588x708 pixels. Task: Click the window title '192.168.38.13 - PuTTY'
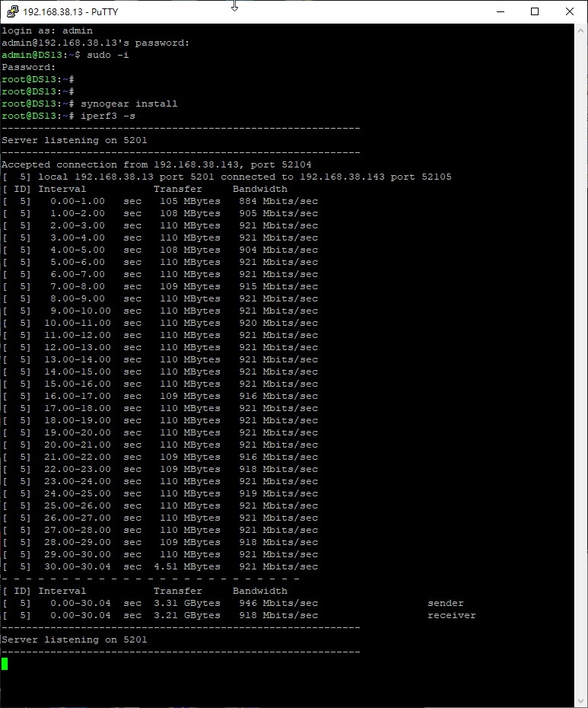click(x=71, y=11)
